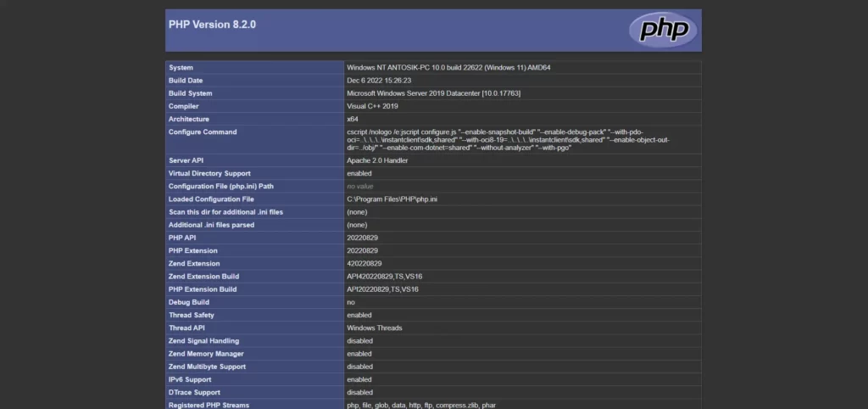The width and height of the screenshot is (868, 409).
Task: Click the 'Thread API' label
Action: [x=186, y=328]
